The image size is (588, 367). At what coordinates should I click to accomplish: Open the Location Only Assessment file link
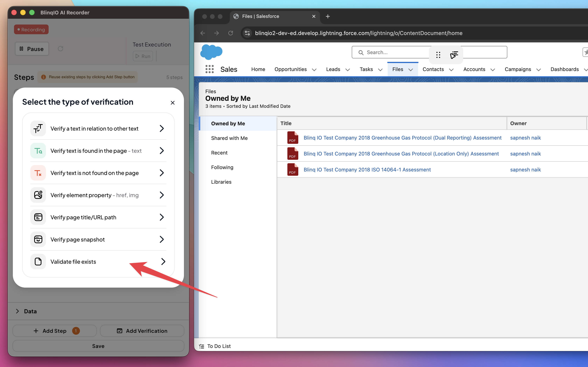(401, 154)
